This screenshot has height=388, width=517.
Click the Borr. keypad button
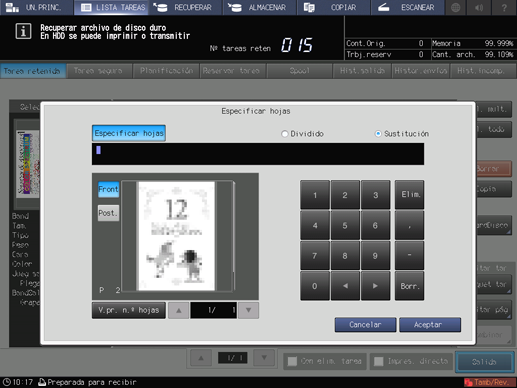pos(410,286)
